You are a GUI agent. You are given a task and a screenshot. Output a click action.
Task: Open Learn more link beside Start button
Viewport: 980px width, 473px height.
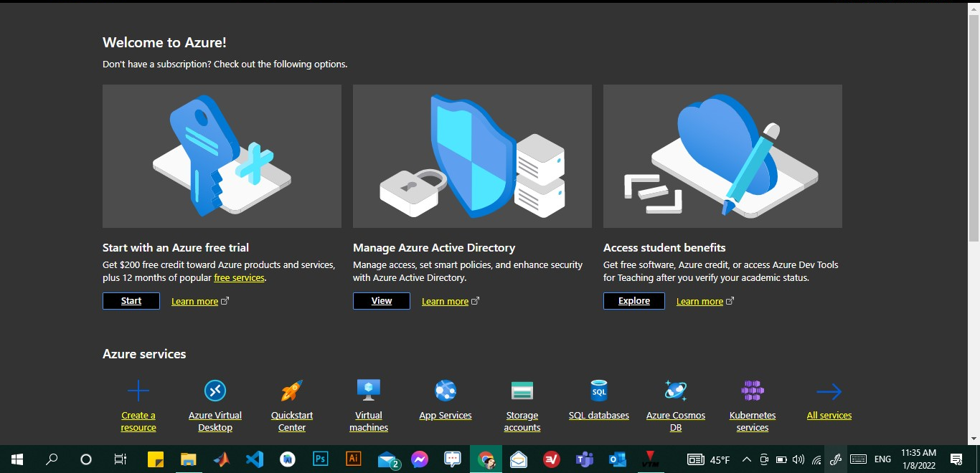(x=194, y=301)
